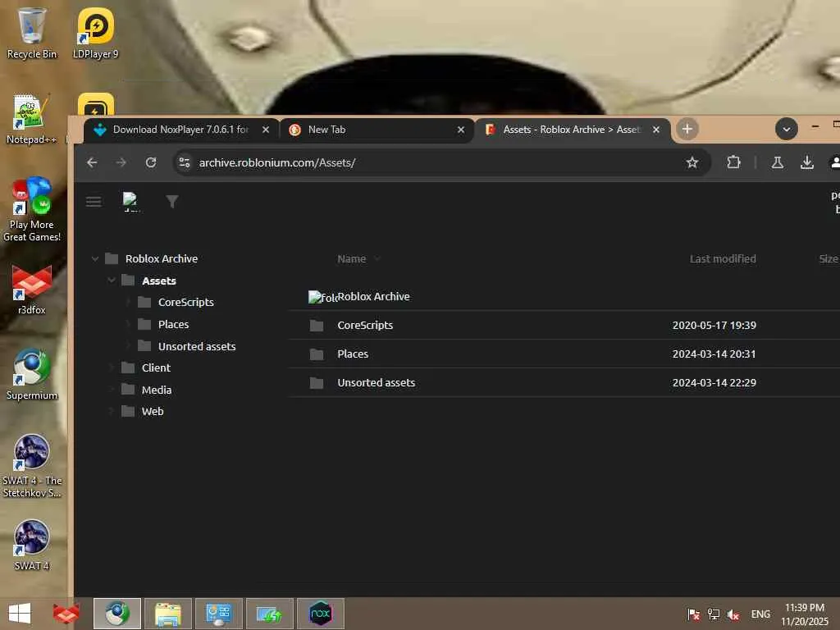Select Places in the sidebar tree
This screenshot has width=840, height=630.
pyautogui.click(x=173, y=324)
